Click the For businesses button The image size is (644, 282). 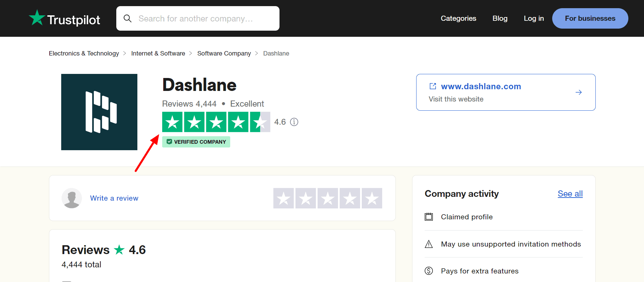tap(590, 18)
